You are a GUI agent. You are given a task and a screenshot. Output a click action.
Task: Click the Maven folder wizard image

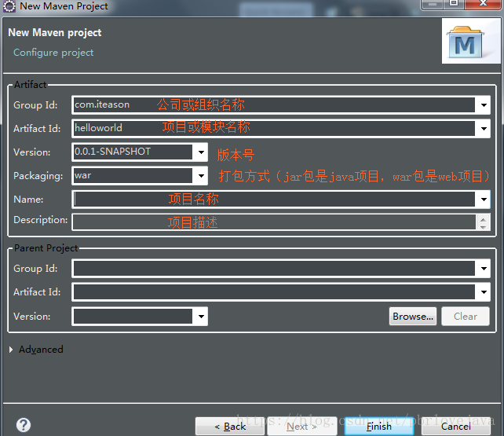point(471,41)
